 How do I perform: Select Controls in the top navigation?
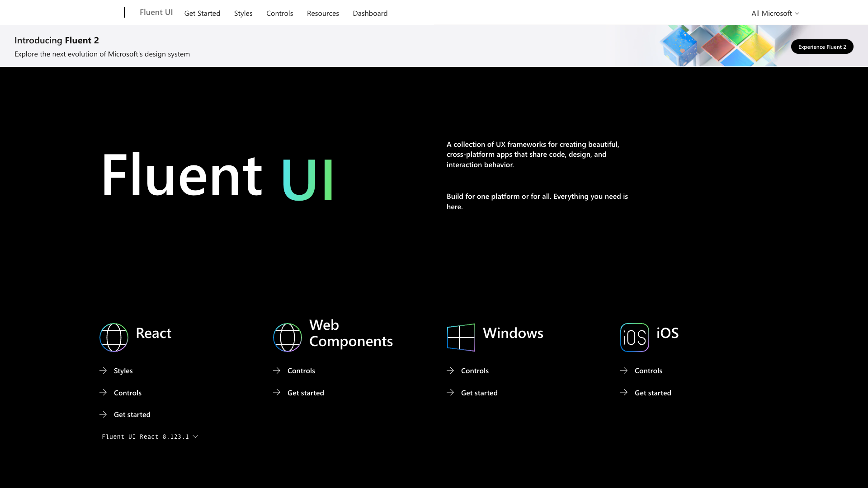click(279, 13)
